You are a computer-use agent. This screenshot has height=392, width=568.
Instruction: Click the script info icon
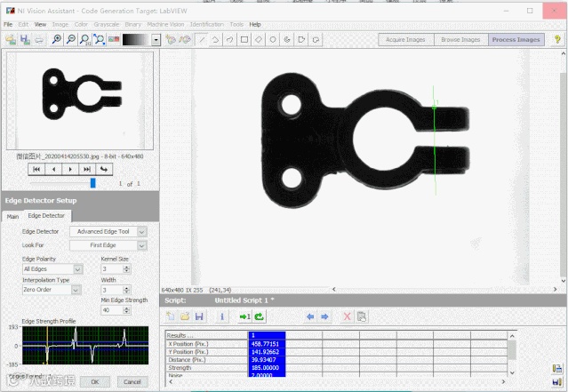point(222,316)
